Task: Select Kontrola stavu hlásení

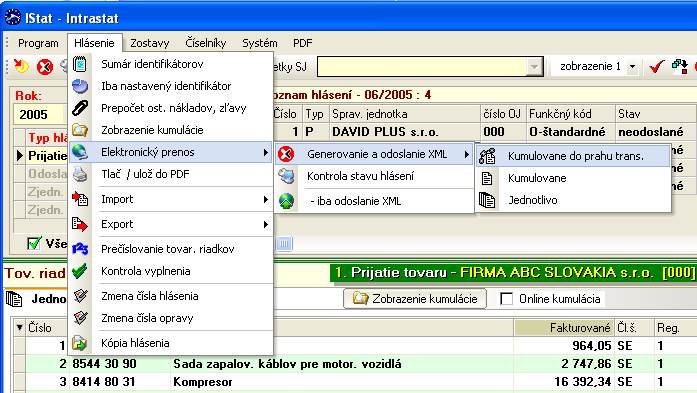Action: [x=374, y=176]
